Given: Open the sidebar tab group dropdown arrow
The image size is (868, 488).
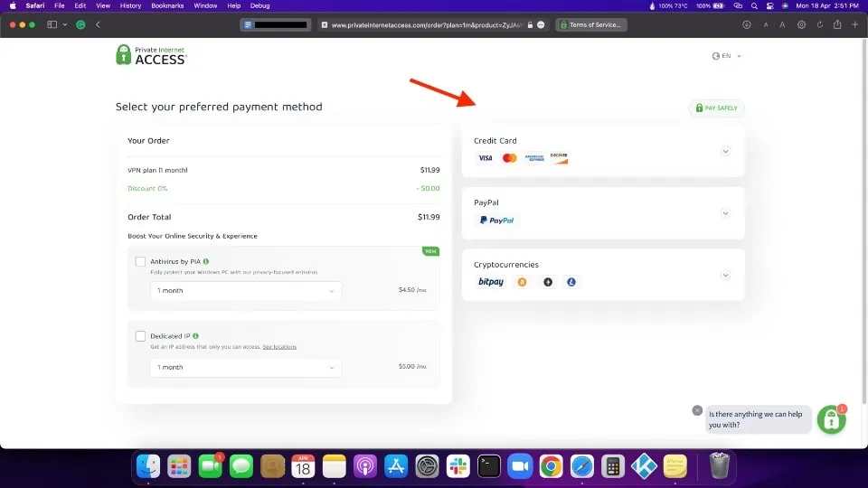Looking at the screenshot, I should click(65, 25).
